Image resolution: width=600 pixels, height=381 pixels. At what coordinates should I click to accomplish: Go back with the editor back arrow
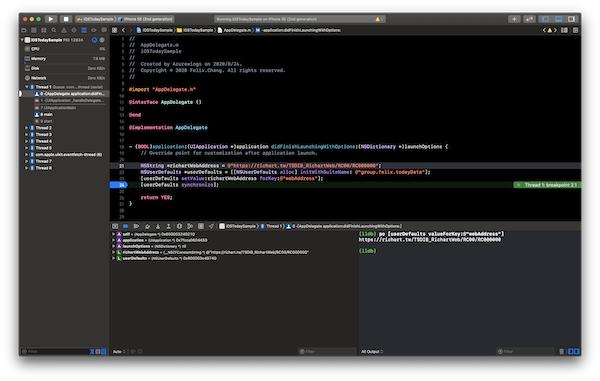pyautogui.click(x=123, y=30)
